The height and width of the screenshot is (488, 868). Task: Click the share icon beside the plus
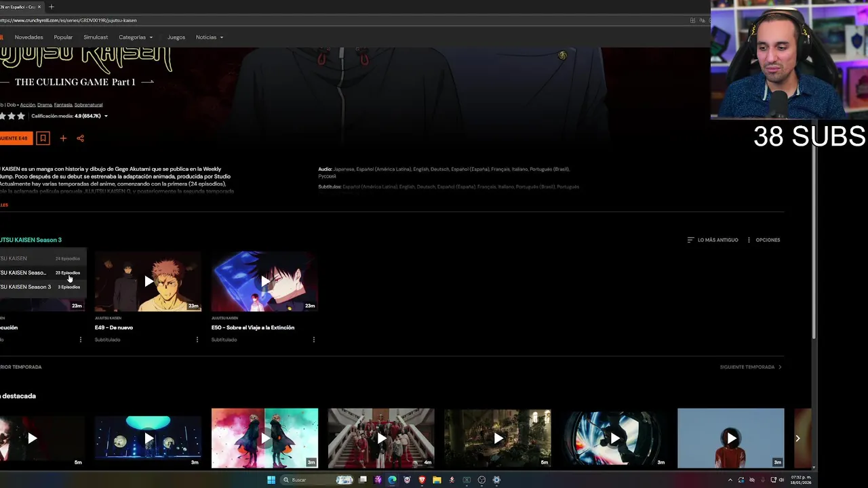80,138
